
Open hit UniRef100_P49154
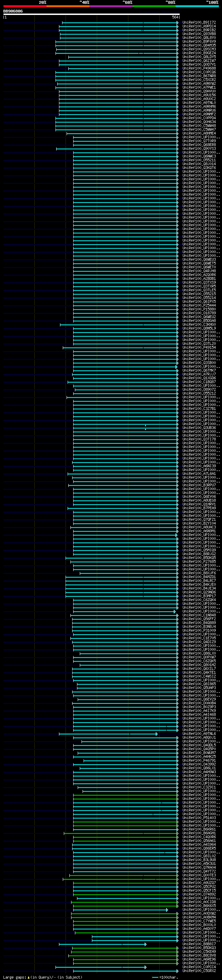(199, 347)
